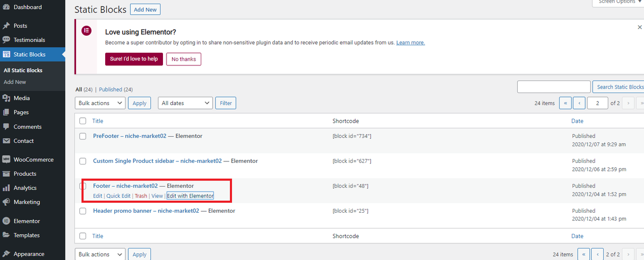The width and height of the screenshot is (644, 260).
Task: Click the Search Static Blocks button
Action: point(618,87)
